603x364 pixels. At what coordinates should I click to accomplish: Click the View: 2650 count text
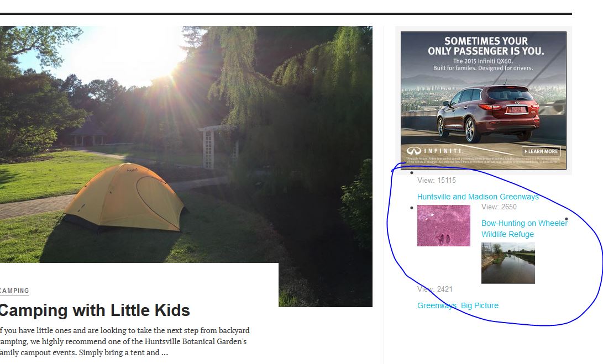point(499,207)
